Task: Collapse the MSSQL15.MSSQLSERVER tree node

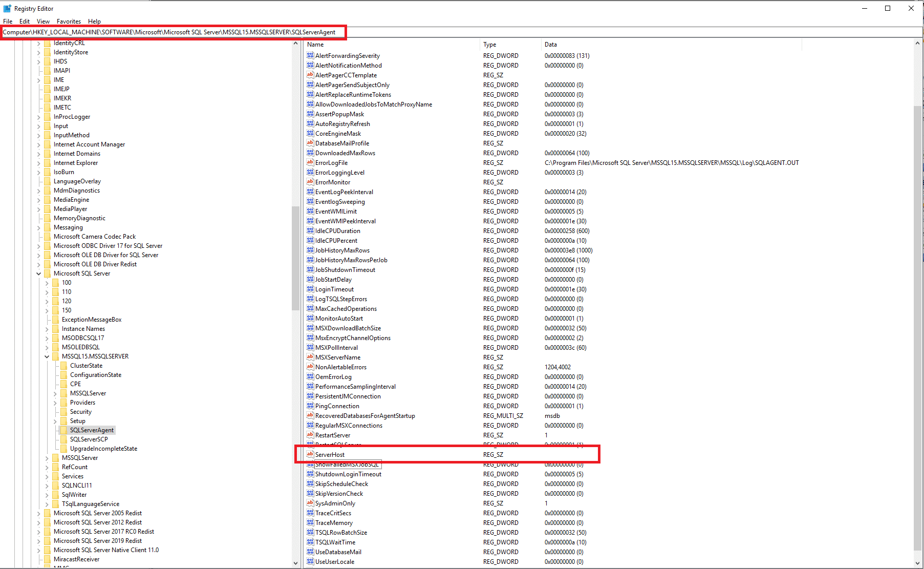Action: [47, 356]
